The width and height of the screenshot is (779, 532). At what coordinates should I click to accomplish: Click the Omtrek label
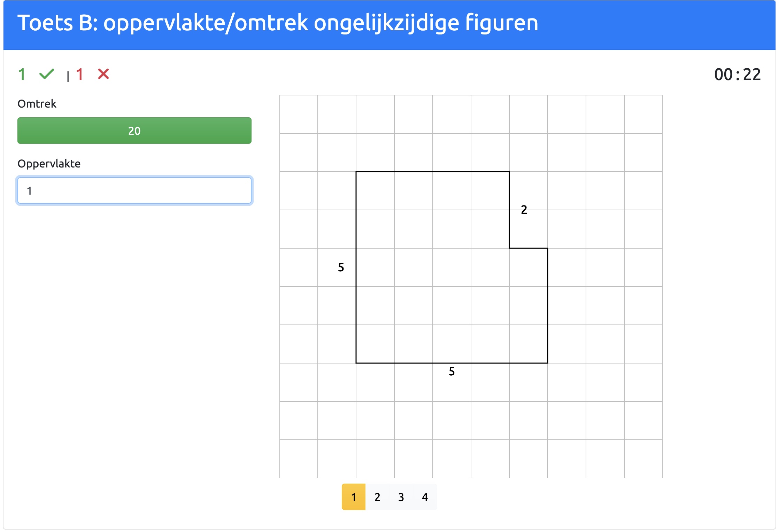(37, 104)
